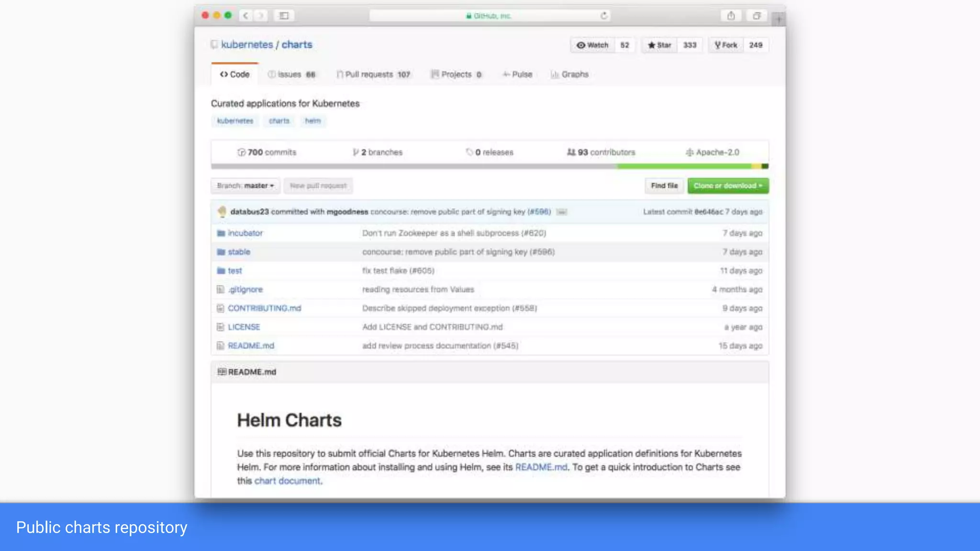Viewport: 980px width, 551px height.
Task: Click databus23's avatar image
Action: coord(222,211)
